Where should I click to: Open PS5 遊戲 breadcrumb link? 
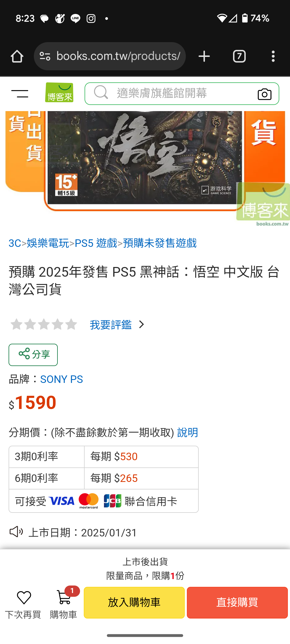[96, 243]
